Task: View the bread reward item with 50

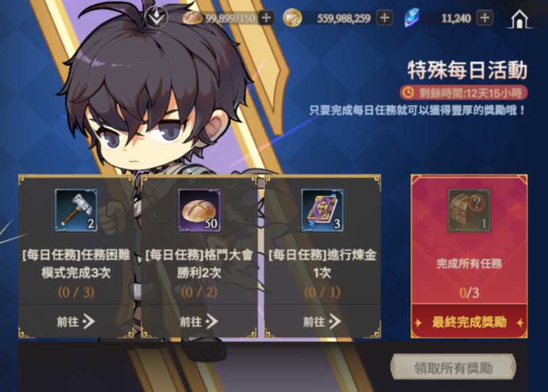Action: coord(199,211)
